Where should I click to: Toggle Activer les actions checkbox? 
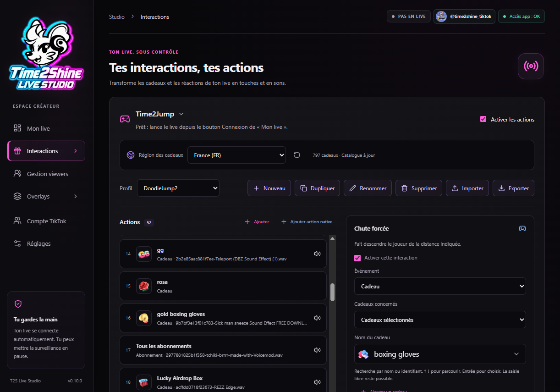[x=483, y=119]
